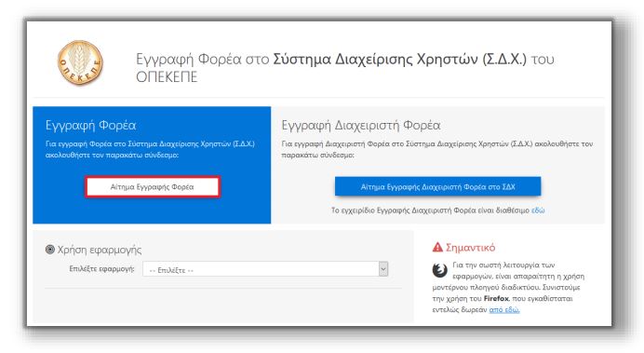Image resolution: width=644 pixels, height=353 pixels.
Task: Click the red warning triangle icon
Action: (x=437, y=248)
